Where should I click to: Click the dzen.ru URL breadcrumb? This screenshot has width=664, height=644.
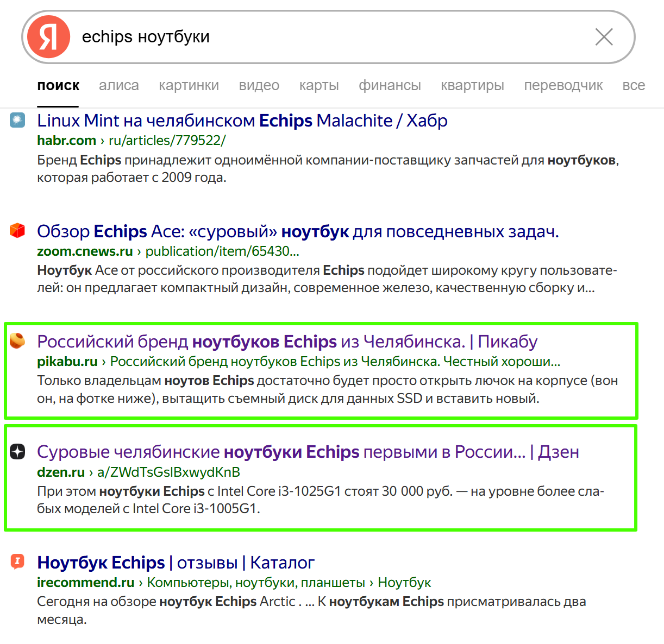tap(61, 472)
